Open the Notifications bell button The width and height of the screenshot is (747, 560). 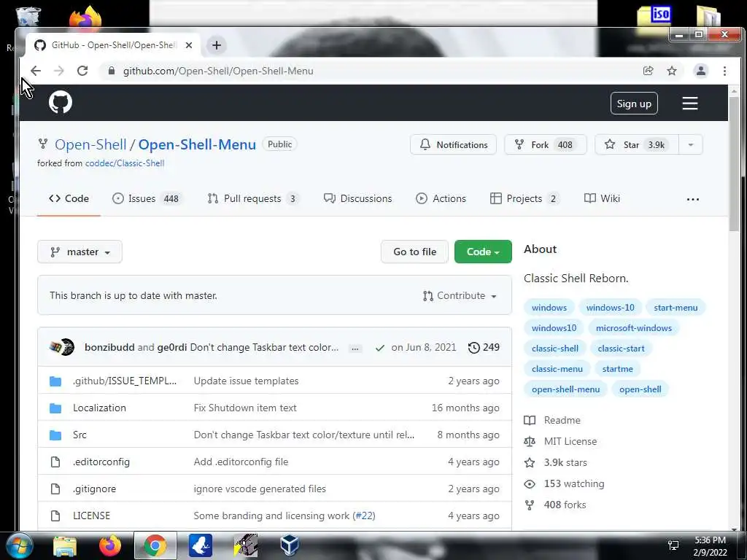453,145
